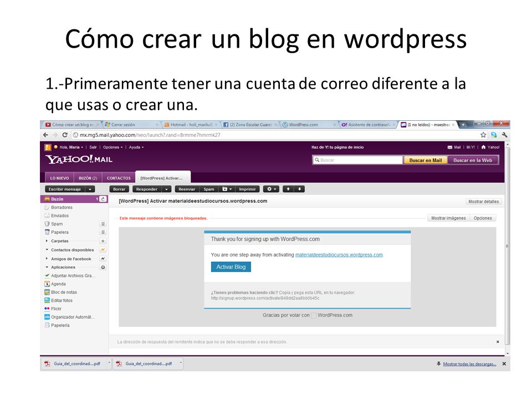
Task: Click Buscar en la Web
Action: coord(473,161)
